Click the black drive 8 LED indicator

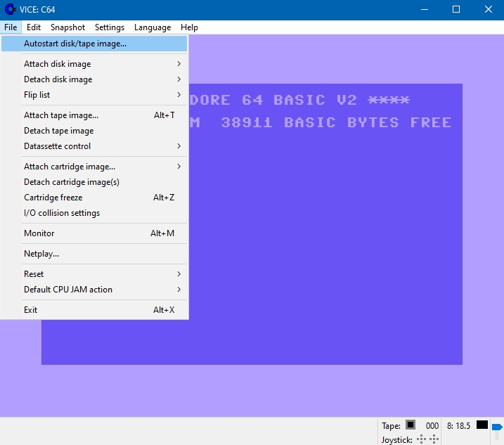[x=482, y=425]
